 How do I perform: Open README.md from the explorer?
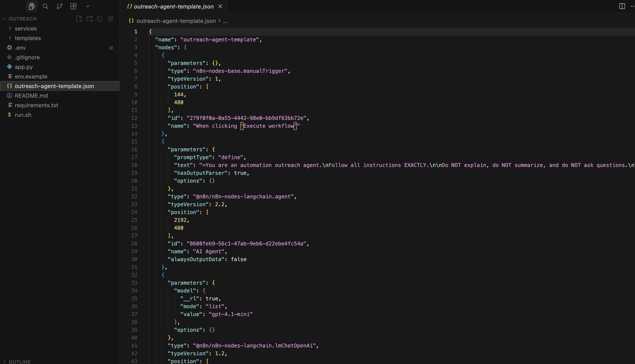pos(31,95)
